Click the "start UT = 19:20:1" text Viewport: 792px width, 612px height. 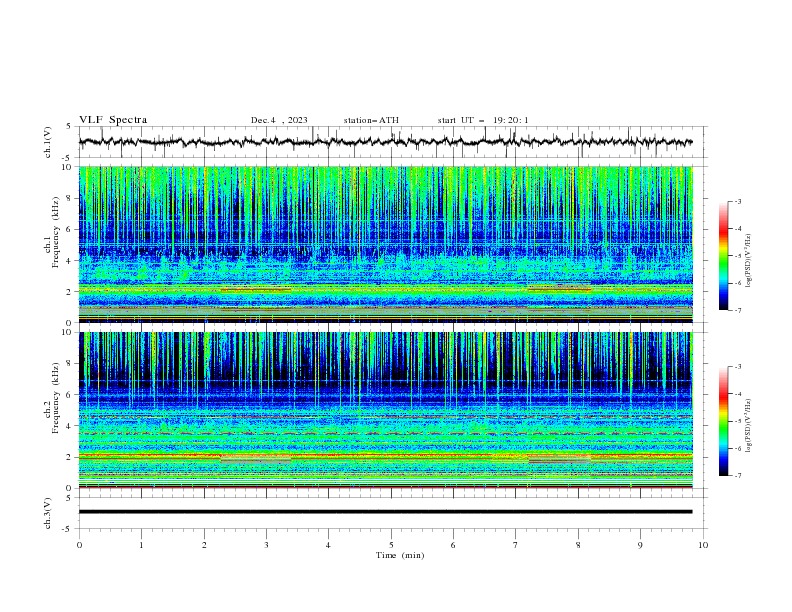pos(483,120)
